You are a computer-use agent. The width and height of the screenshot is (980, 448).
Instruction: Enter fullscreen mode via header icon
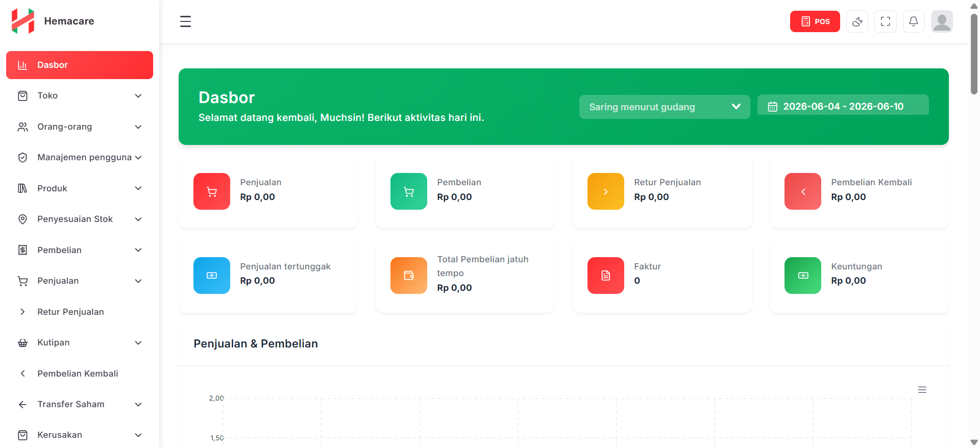(x=885, y=21)
